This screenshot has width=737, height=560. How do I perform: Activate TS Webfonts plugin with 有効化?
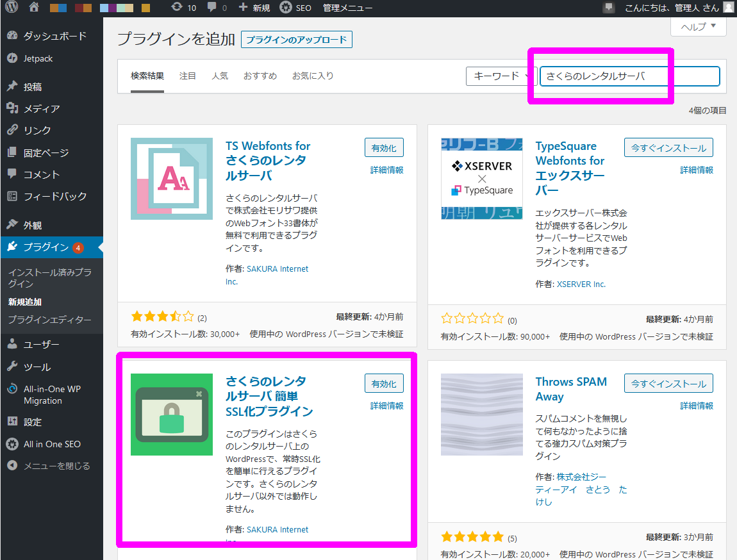pyautogui.click(x=384, y=147)
